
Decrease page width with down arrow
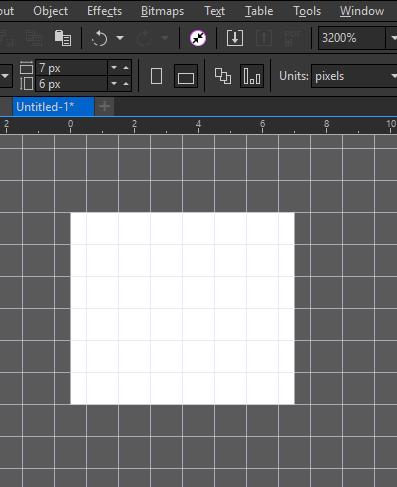click(114, 68)
